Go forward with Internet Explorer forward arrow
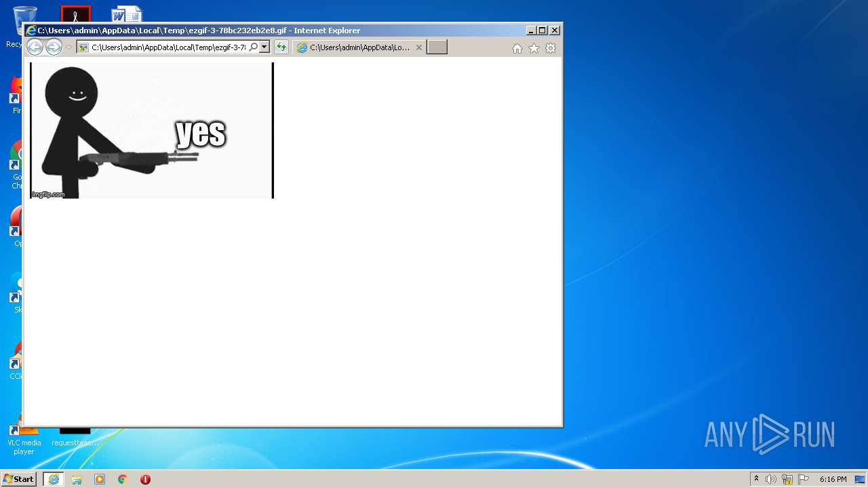The image size is (868, 488). click(54, 47)
